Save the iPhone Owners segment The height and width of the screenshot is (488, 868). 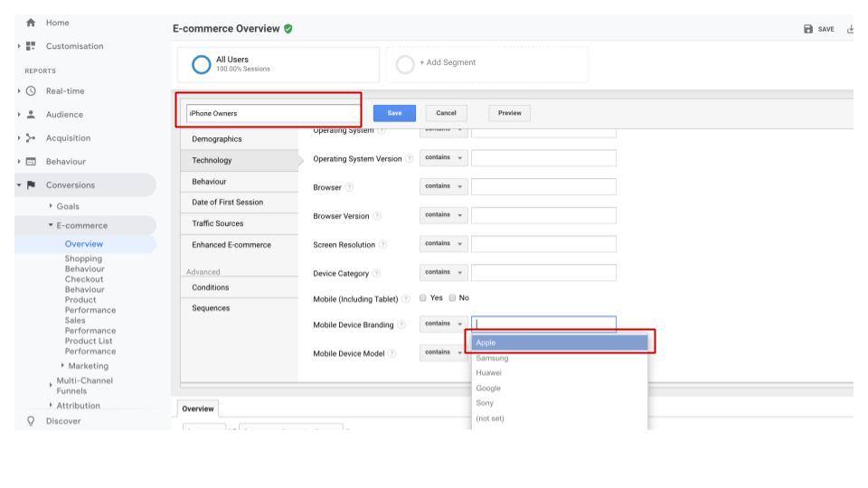[x=394, y=113]
